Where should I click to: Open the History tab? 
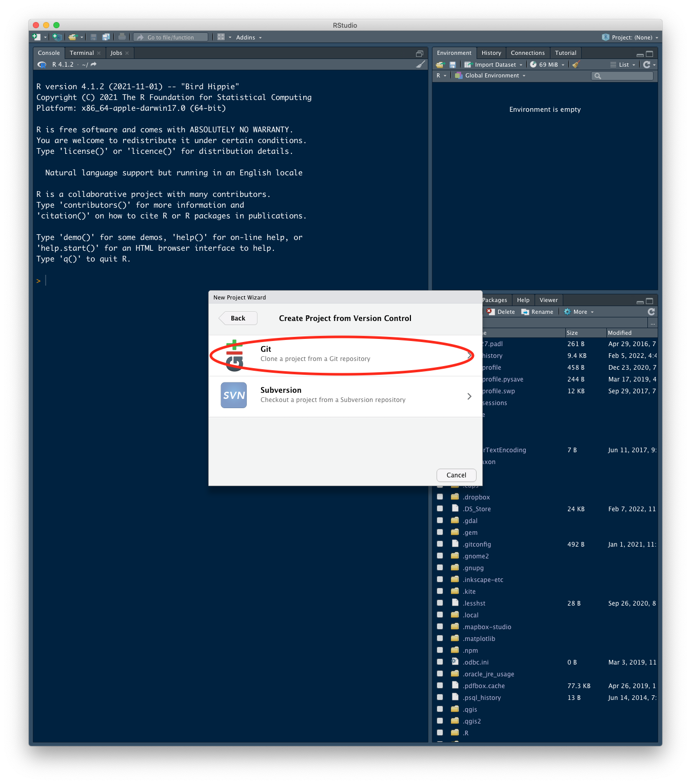(491, 53)
